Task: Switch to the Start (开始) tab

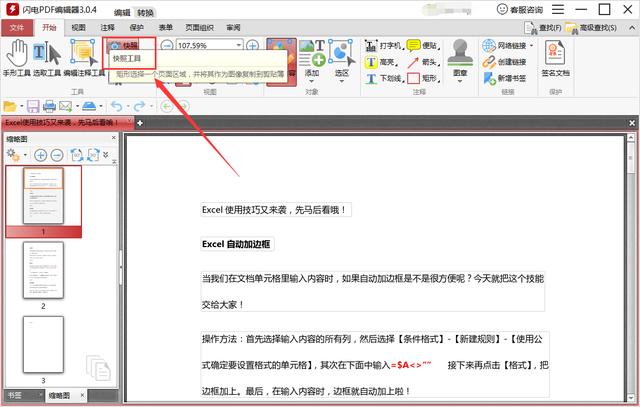Action: tap(49, 28)
